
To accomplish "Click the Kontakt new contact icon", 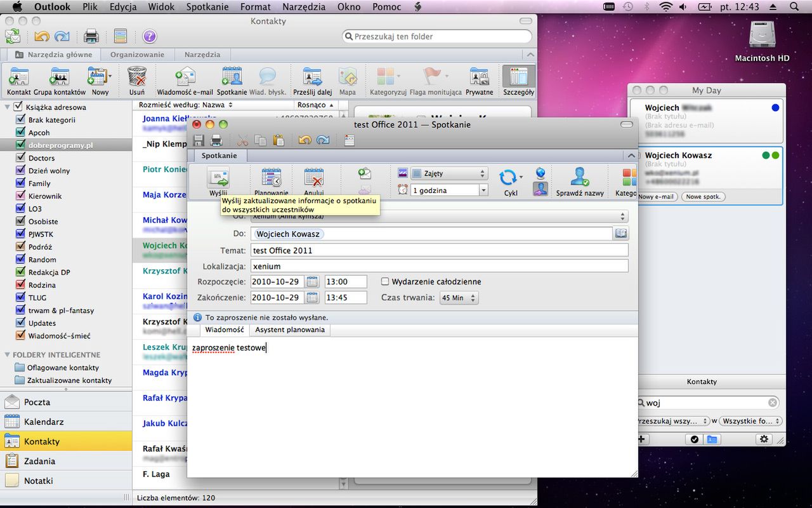I will point(18,77).
